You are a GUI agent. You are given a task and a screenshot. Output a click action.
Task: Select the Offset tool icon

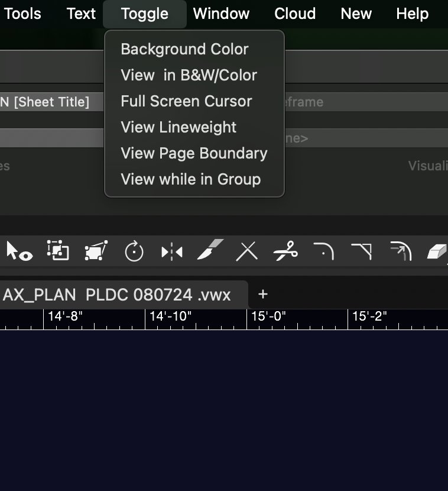click(x=400, y=251)
